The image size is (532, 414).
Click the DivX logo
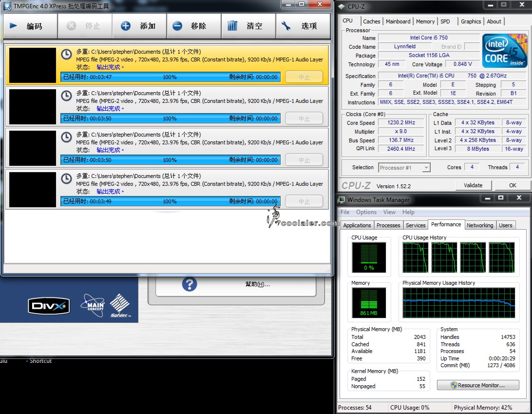tap(49, 306)
